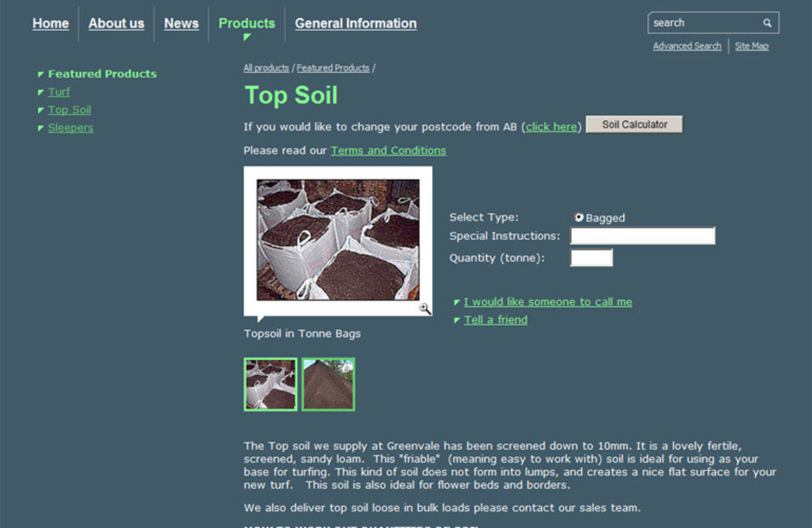Select the Bagged radio button
The image size is (812, 528).
(579, 218)
